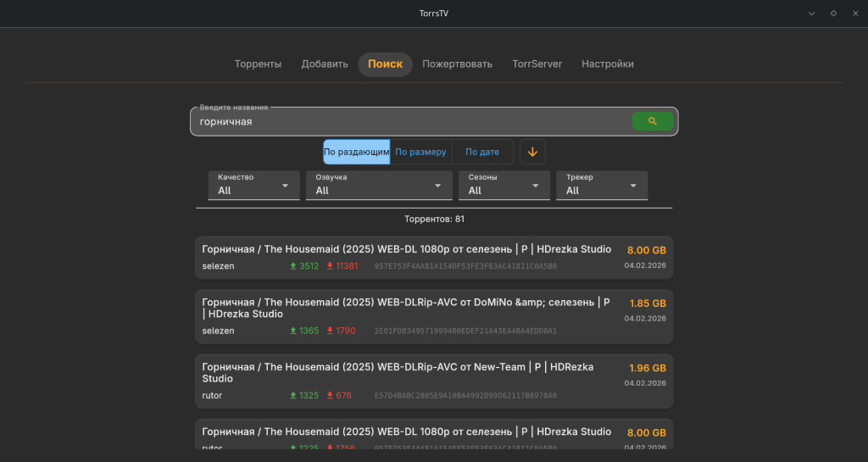This screenshot has width=868, height=462.
Task: Switch sorting to "По размеру"
Action: [x=420, y=152]
